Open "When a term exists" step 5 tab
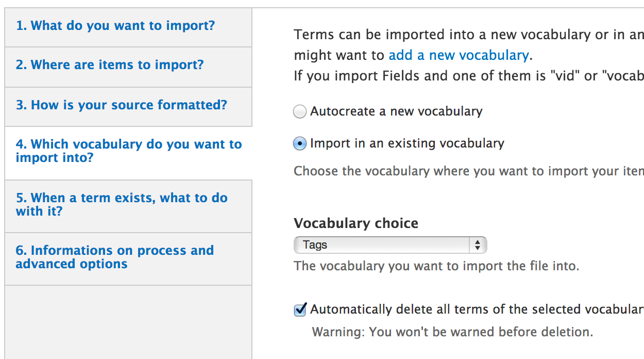The height and width of the screenshot is (359, 644). 122,205
